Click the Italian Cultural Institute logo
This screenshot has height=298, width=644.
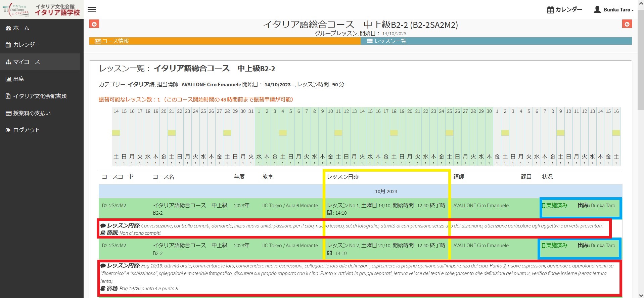point(41,9)
